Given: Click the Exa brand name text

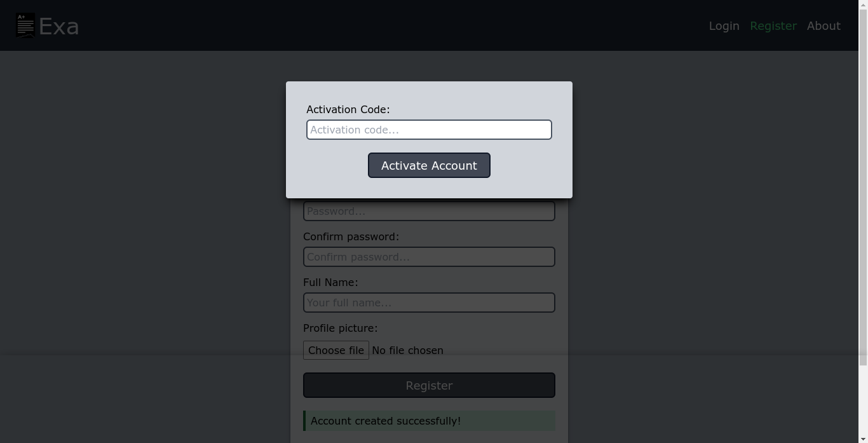Looking at the screenshot, I should [x=59, y=27].
